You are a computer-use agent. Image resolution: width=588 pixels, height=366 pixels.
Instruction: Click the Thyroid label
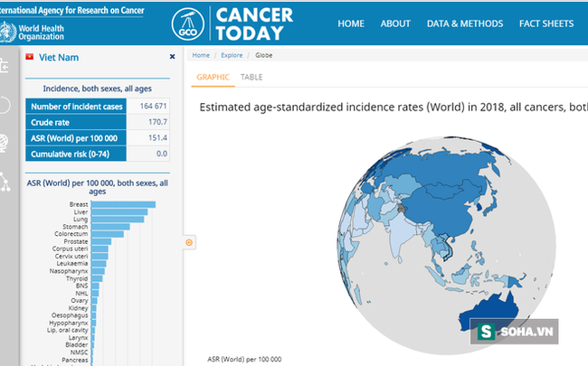(77, 278)
